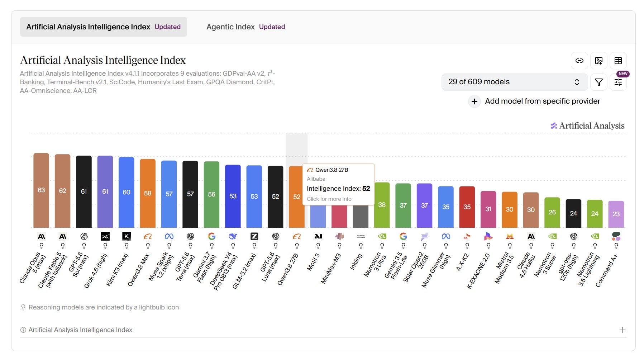
Task: Click the plus icon beside Add model
Action: coord(474,101)
